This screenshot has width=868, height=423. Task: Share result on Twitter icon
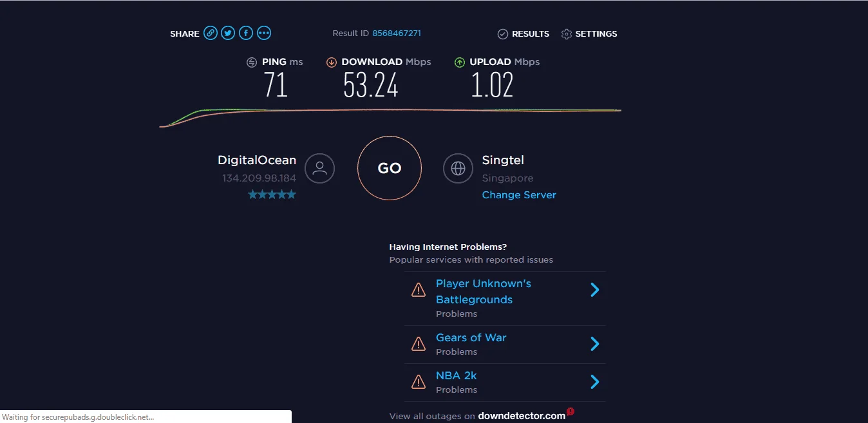228,33
